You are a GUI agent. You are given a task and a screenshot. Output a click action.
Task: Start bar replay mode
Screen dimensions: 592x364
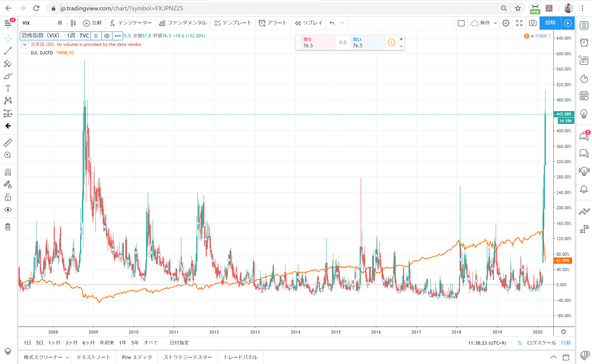[309, 23]
